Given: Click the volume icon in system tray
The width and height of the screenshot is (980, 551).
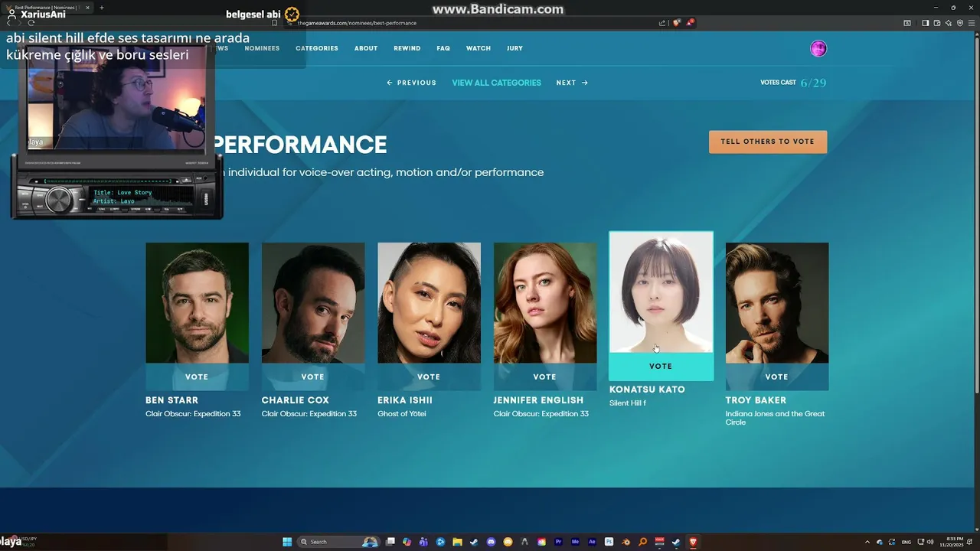Looking at the screenshot, I should [930, 542].
